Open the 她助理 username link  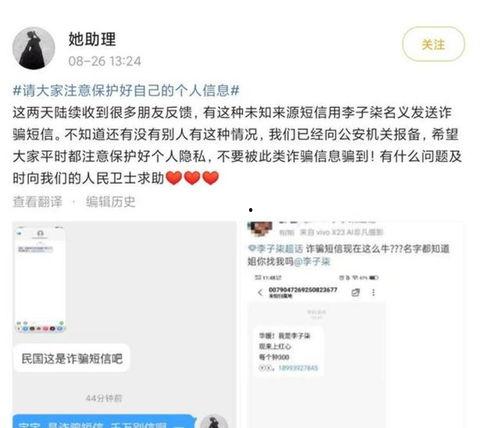pos(92,39)
